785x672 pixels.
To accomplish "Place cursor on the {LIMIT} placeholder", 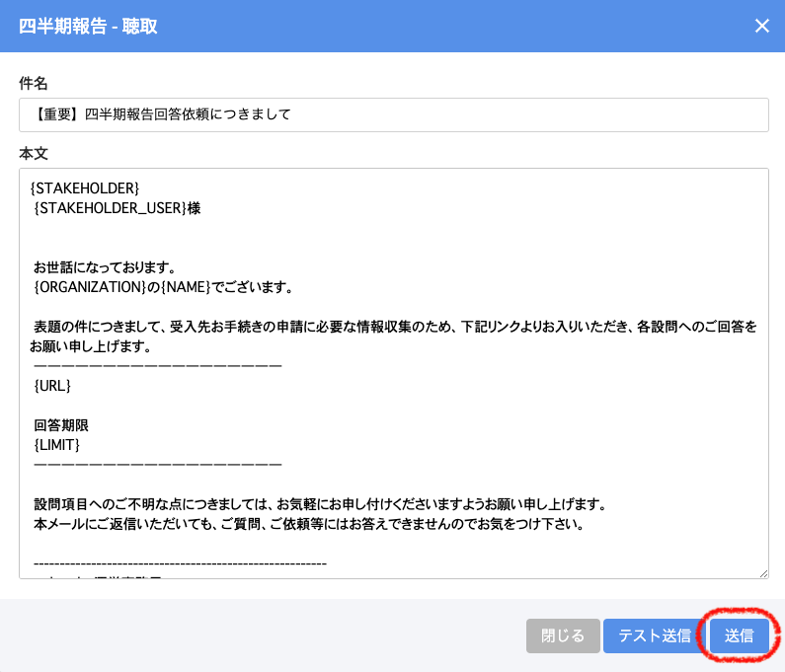I will point(56,445).
